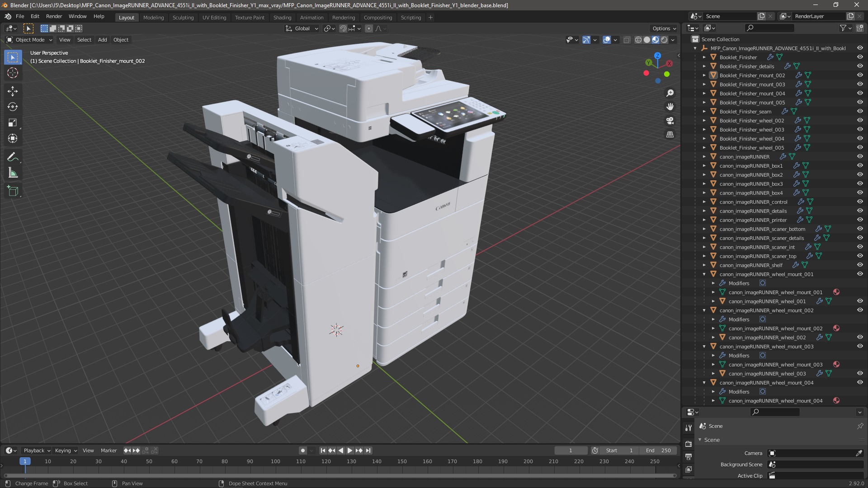Viewport: 868px width, 488px height.
Task: Select the Select Box tool
Action: (x=13, y=57)
